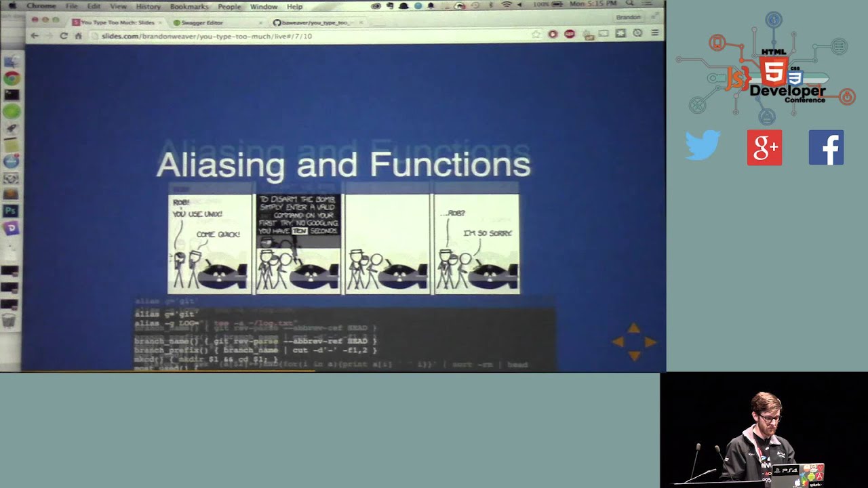Open the Trash in the Dock
This screenshot has height=488, width=868.
point(9,321)
